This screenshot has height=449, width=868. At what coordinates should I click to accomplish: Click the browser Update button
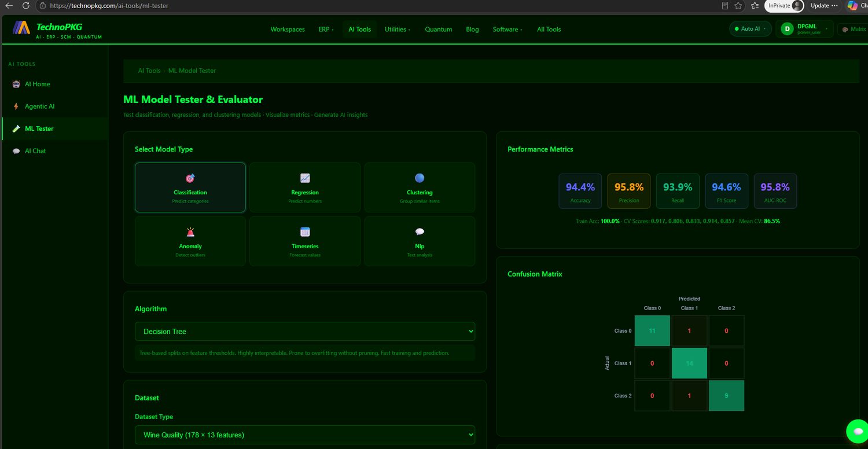tap(824, 5)
